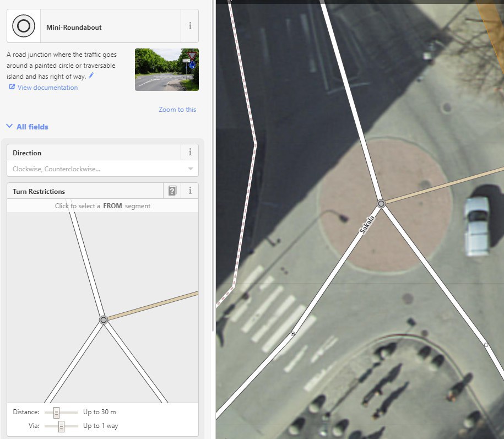Click the 'Up to 30 m' distance value
The height and width of the screenshot is (439, 504).
[x=99, y=412]
